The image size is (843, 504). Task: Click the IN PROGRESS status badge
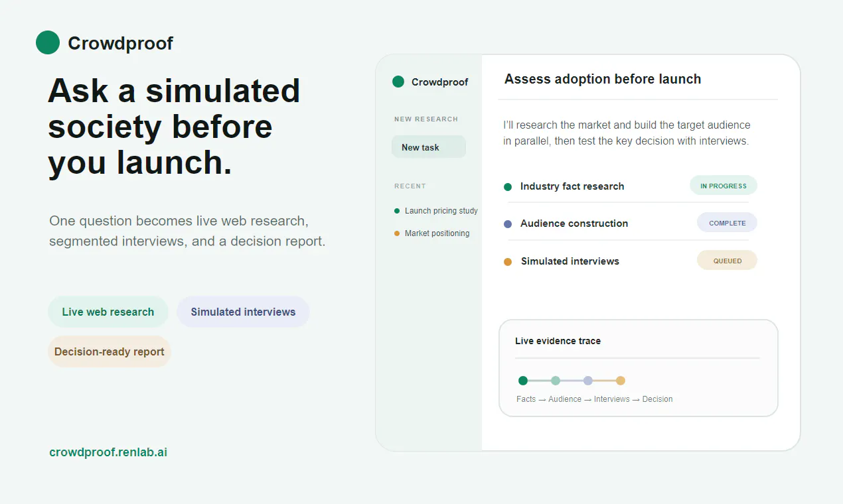pos(724,186)
